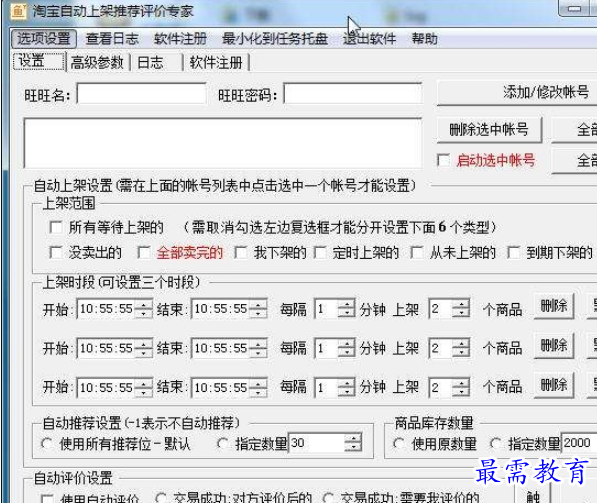Open the 选项设置 menu
The height and width of the screenshot is (503, 597).
click(x=44, y=38)
